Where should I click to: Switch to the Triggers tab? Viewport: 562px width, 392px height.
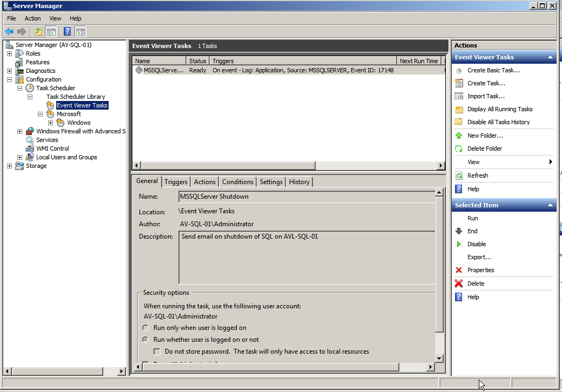pos(176,182)
